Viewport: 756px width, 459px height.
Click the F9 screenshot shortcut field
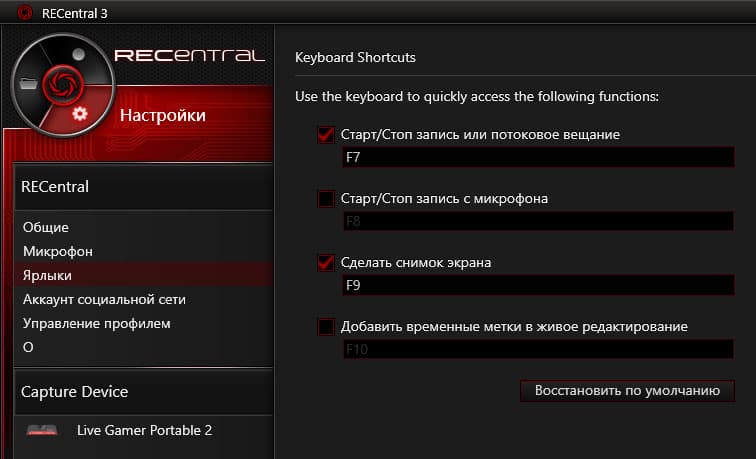click(538, 286)
